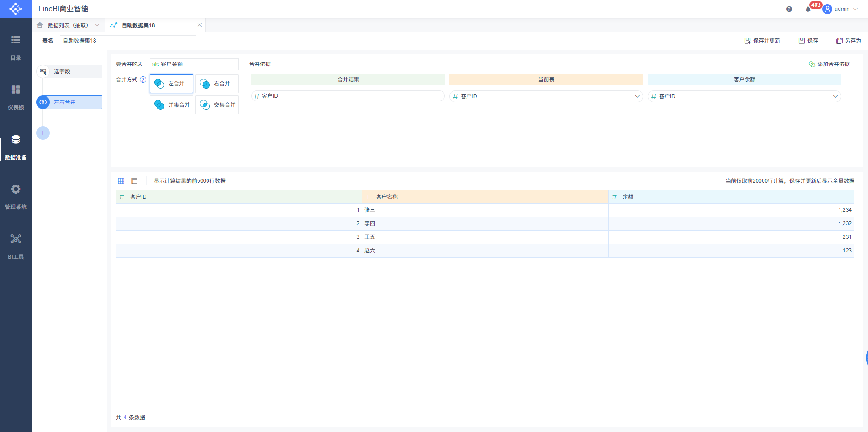Select 并集合并 merge method
This screenshot has height=432, width=868.
pyautogui.click(x=171, y=105)
